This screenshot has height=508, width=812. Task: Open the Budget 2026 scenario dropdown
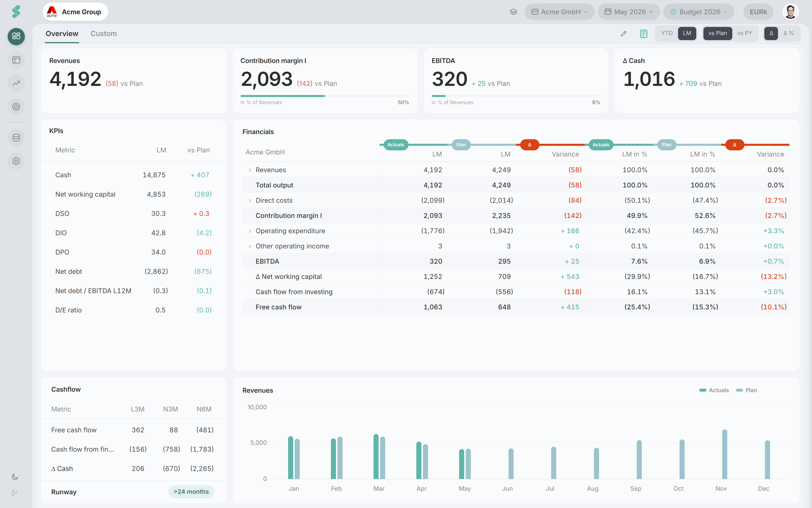[x=699, y=12]
